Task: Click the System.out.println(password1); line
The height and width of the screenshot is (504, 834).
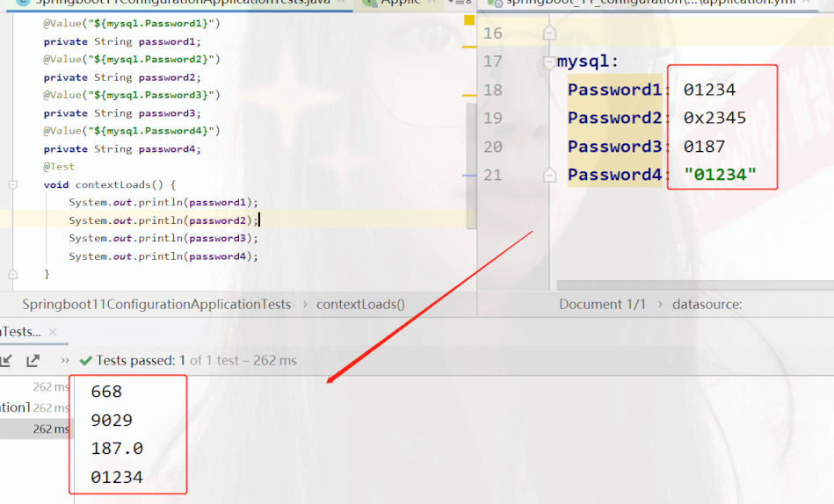Action: click(163, 203)
